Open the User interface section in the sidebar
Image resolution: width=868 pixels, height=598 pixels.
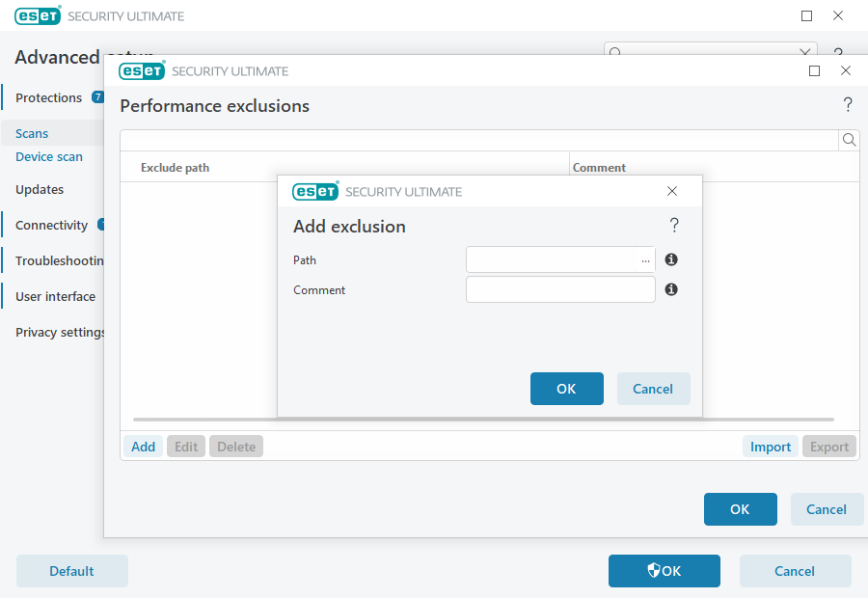tap(55, 297)
